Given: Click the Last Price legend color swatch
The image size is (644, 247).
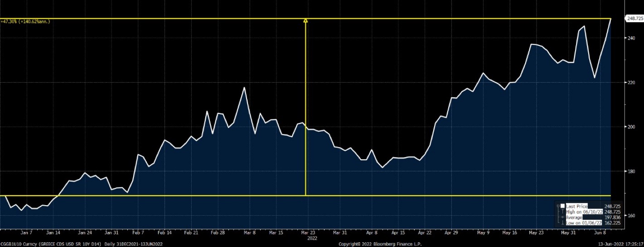Looking at the screenshot, I should 562,206.
